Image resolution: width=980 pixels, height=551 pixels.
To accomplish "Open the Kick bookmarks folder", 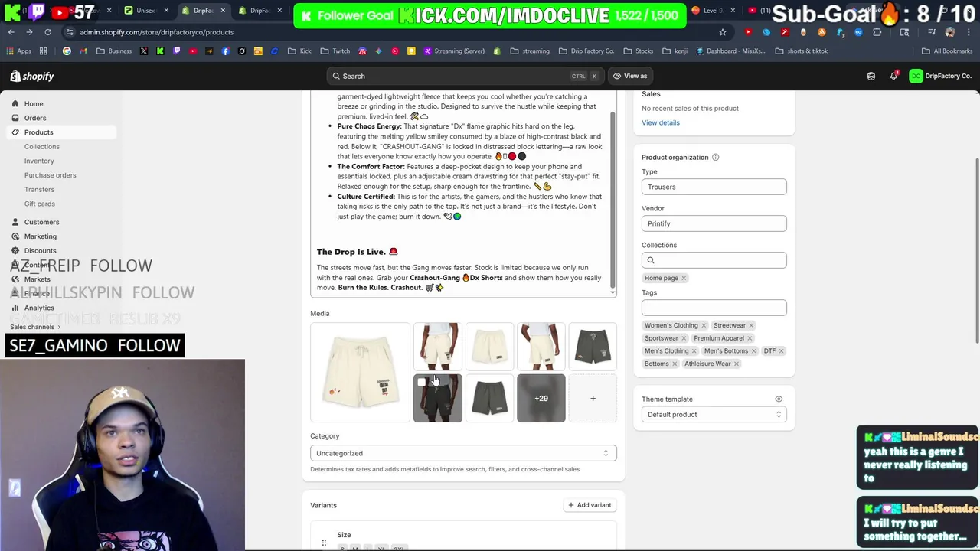I will click(300, 51).
